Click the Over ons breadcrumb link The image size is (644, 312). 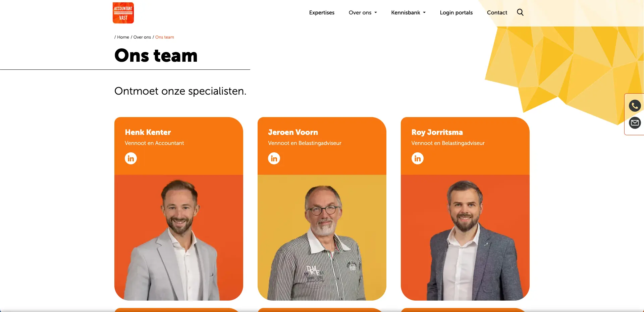142,37
